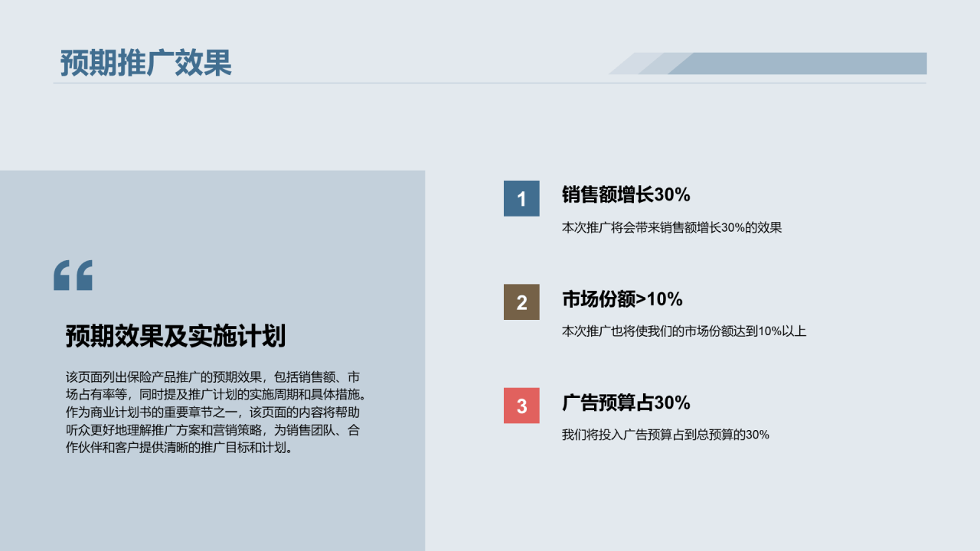Select the heading 销售额增长30%
Viewport: 980px width, 551px height.
(x=626, y=195)
